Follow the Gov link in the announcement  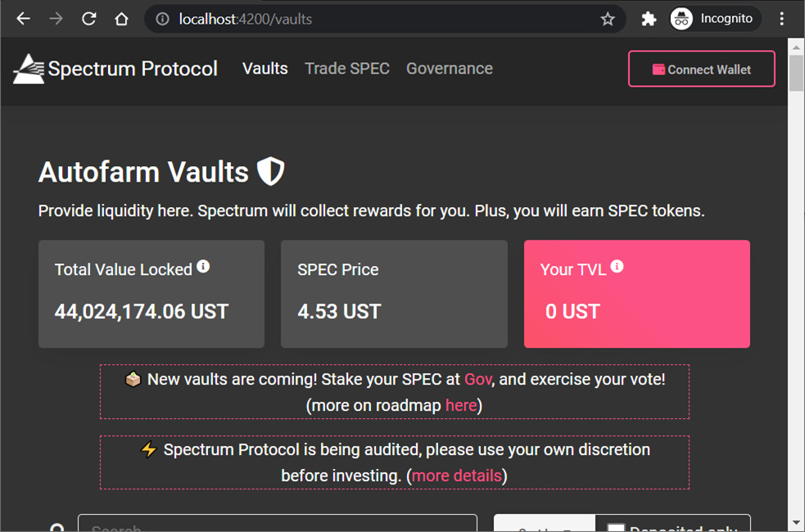[477, 379]
